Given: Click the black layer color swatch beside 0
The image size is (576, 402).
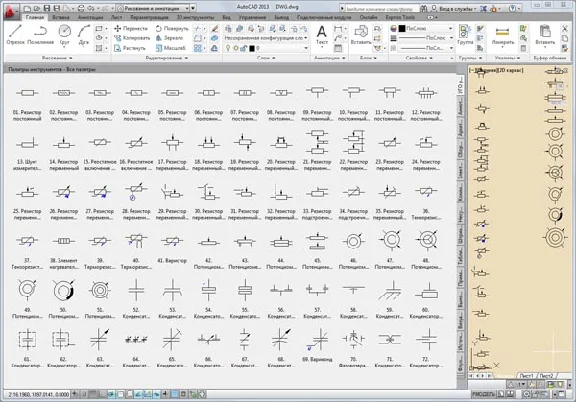Looking at the screenshot, I should click(x=252, y=48).
